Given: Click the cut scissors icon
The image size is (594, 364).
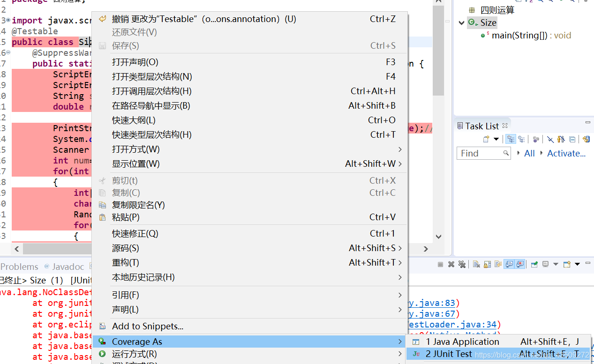Looking at the screenshot, I should [x=103, y=180].
